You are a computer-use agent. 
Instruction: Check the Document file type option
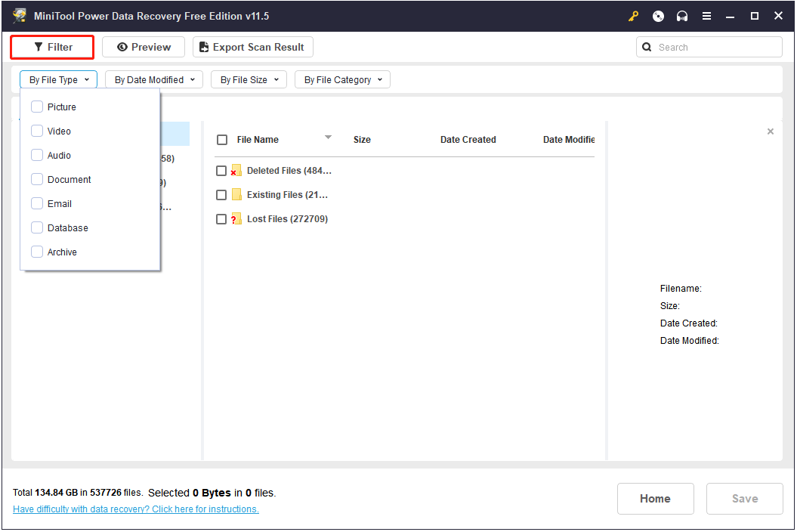point(37,180)
